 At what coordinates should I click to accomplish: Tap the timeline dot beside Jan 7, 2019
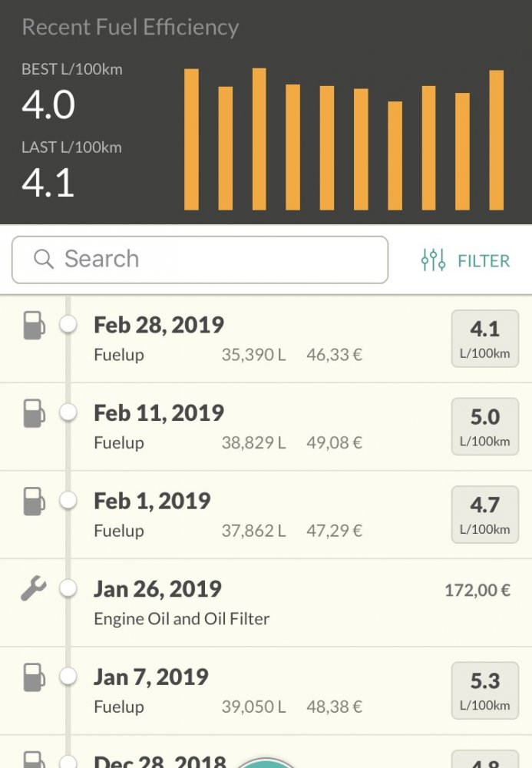pos(68,677)
